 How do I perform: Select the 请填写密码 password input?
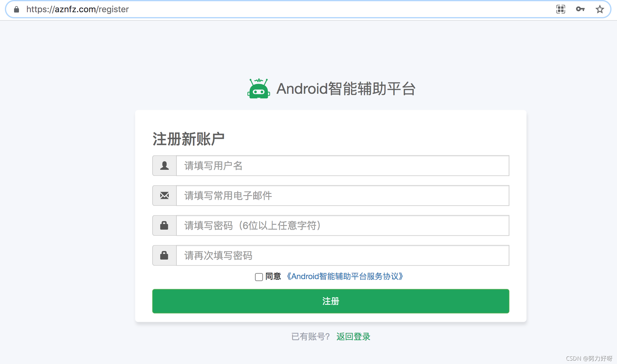(342, 226)
